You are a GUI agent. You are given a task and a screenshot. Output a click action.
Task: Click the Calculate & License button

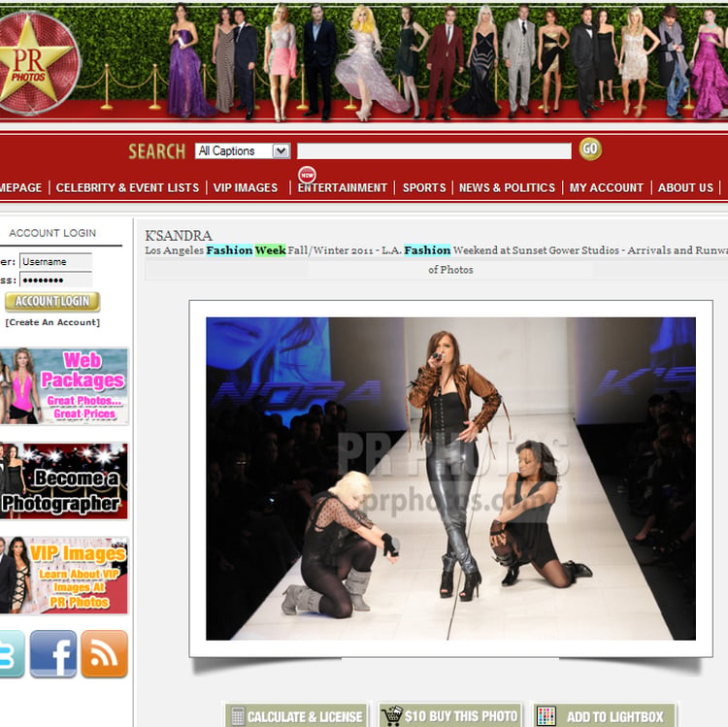[x=297, y=716]
